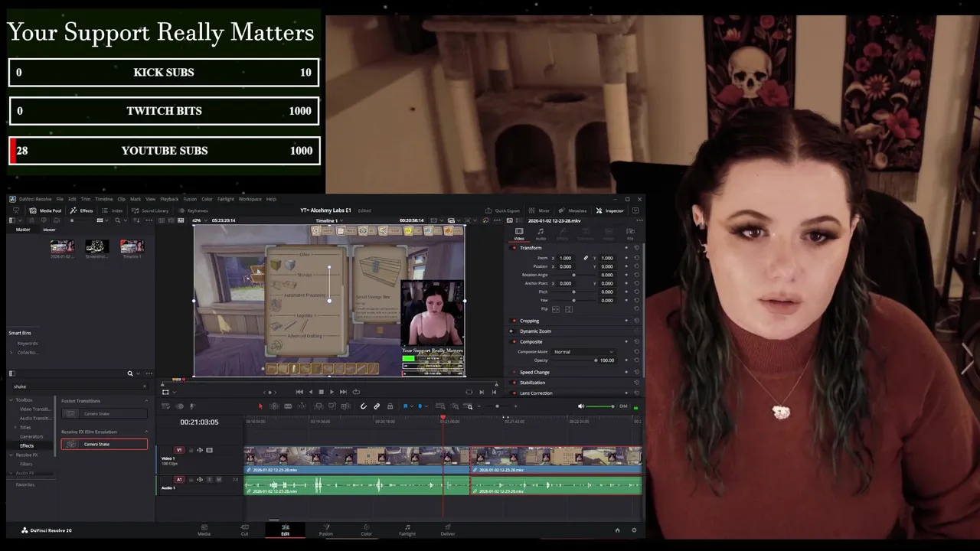Toggle timeline Snapping magnet icon
Viewport: 980px width, 551px height.
[x=363, y=406]
